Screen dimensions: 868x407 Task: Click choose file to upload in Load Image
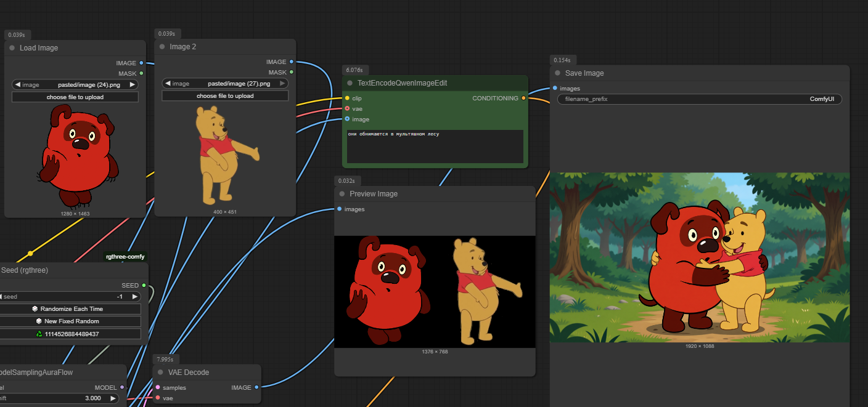point(75,97)
